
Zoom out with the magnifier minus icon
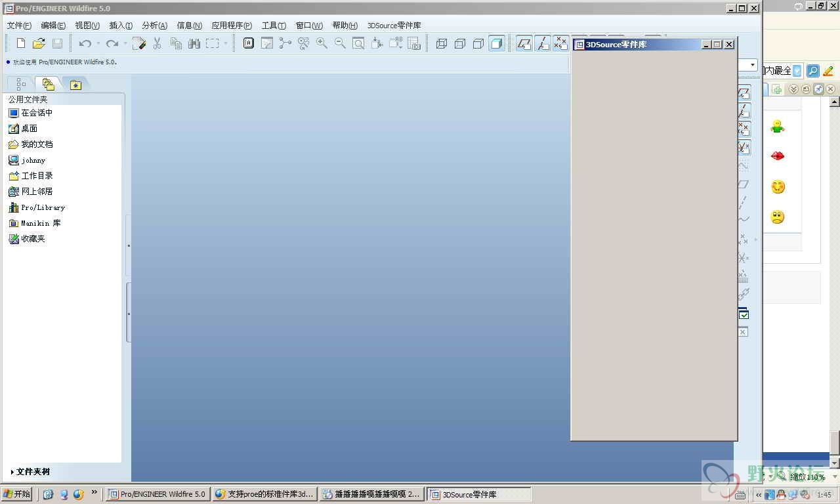point(340,43)
